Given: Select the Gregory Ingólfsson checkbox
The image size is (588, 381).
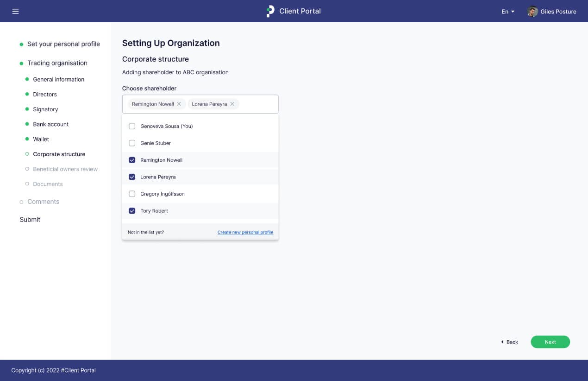Looking at the screenshot, I should pos(132,194).
